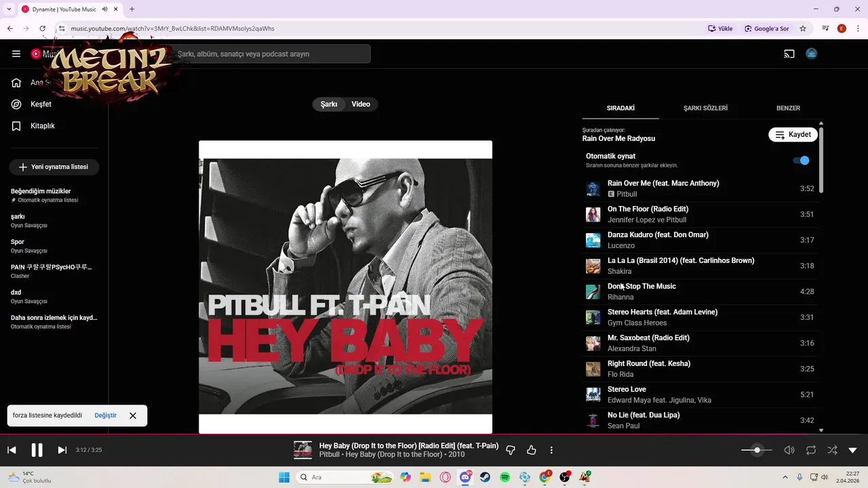Viewport: 868px width, 488px height.
Task: Play Rain Over Me from queue
Action: [700, 188]
